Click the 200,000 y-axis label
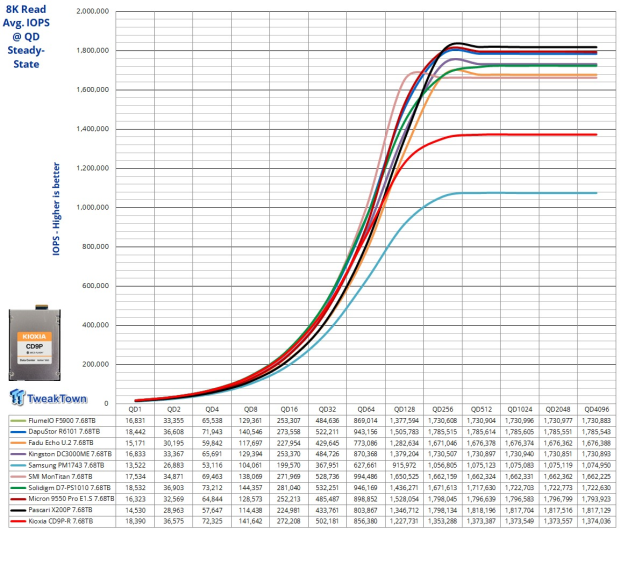Image resolution: width=620 pixels, height=568 pixels. pos(96,364)
